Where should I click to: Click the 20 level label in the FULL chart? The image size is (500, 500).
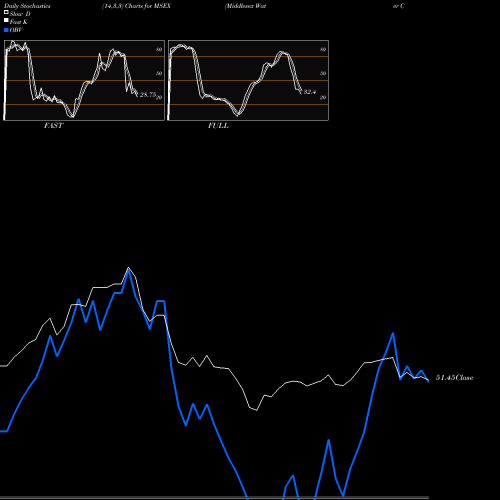(x=323, y=98)
